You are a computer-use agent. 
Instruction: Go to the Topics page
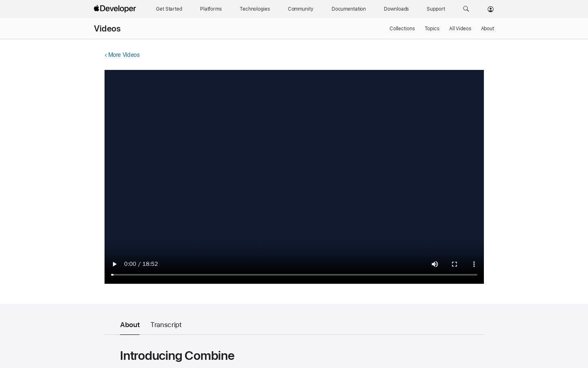432,29
